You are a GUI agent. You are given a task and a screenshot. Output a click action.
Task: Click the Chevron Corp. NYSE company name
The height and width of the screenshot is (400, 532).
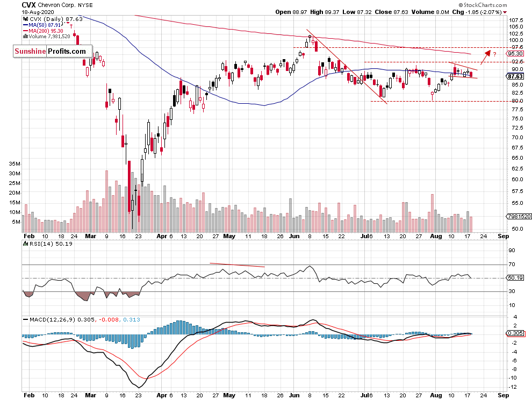coord(65,5)
